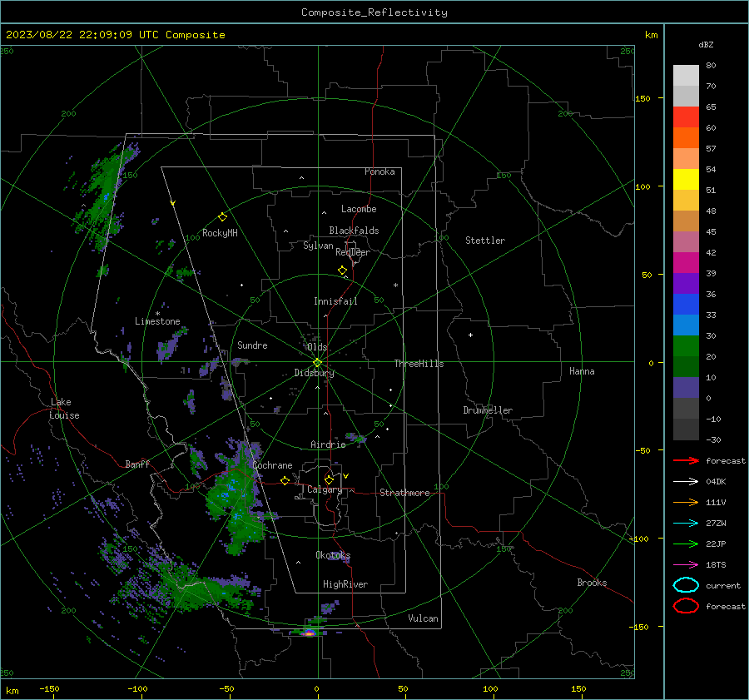The height and width of the screenshot is (700, 749).
Task: Click the Didsbury city label
Action: [314, 373]
